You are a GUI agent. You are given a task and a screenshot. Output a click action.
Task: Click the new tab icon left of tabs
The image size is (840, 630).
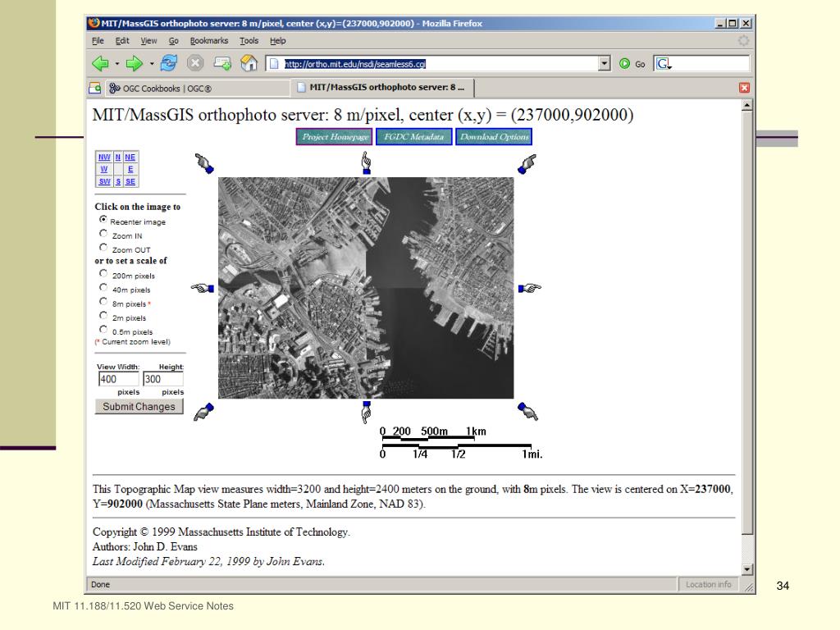95,88
